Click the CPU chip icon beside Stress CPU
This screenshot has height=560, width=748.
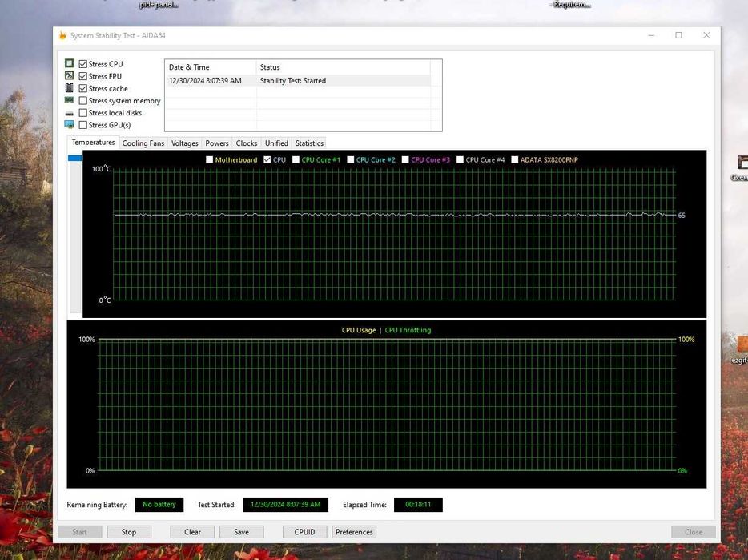pyautogui.click(x=69, y=63)
